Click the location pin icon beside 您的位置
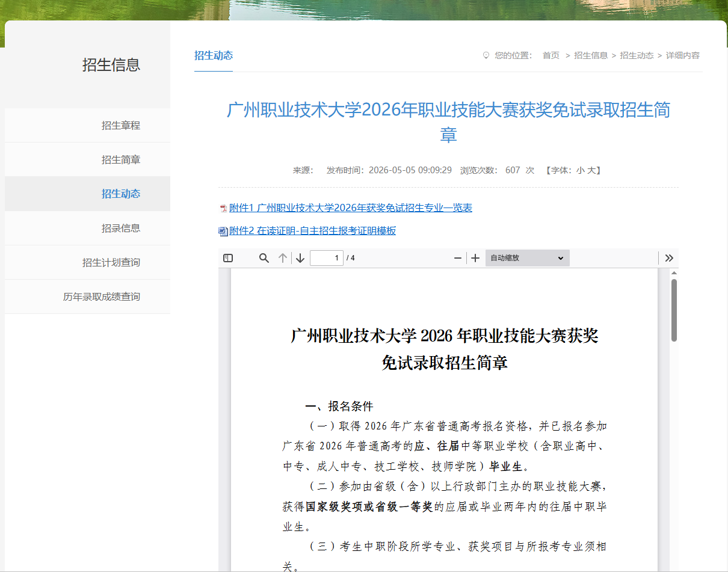 (x=486, y=55)
